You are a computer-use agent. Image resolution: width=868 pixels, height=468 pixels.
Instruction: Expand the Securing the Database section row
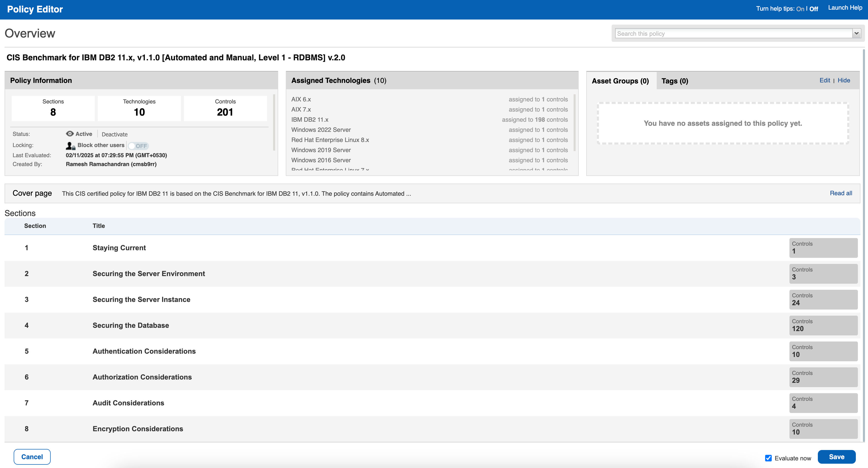[x=131, y=325]
